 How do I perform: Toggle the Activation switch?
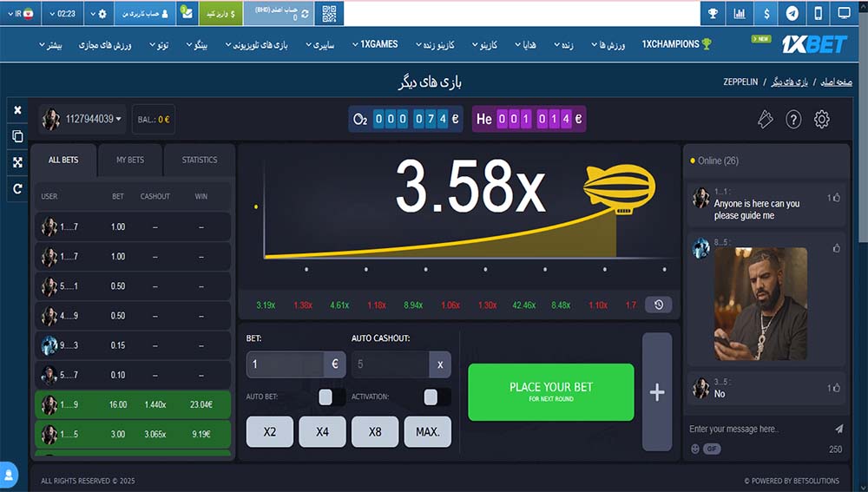(x=437, y=397)
